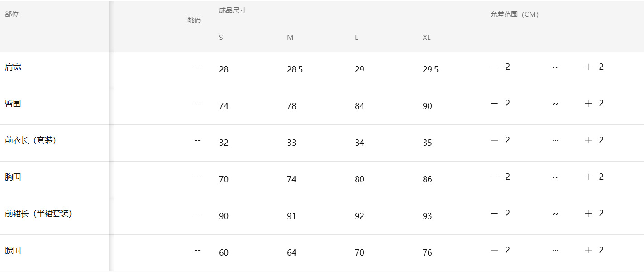Click the 肩宽 row label
644x277 pixels.
[13, 67]
